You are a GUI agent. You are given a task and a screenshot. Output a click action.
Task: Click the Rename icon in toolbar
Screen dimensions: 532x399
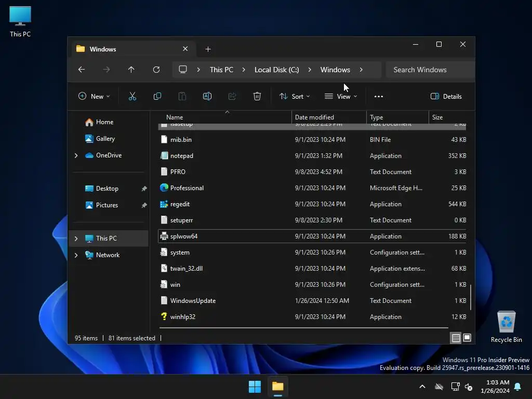tap(207, 96)
